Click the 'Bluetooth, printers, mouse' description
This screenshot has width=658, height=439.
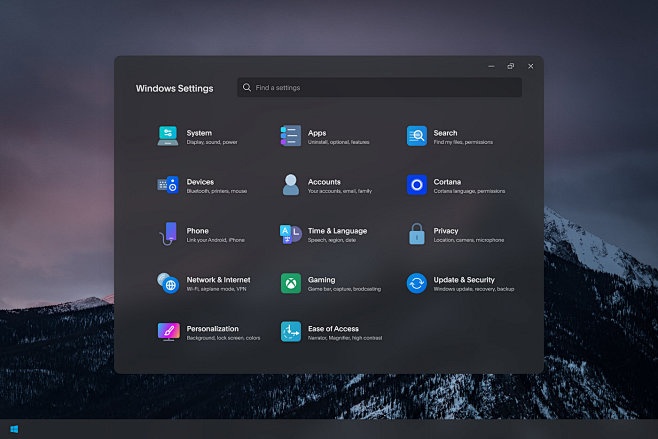217,191
